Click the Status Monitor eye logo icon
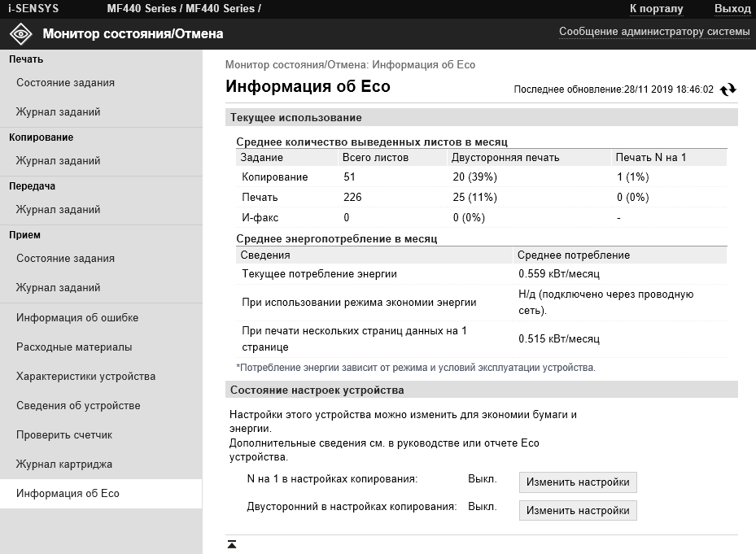 [x=20, y=34]
